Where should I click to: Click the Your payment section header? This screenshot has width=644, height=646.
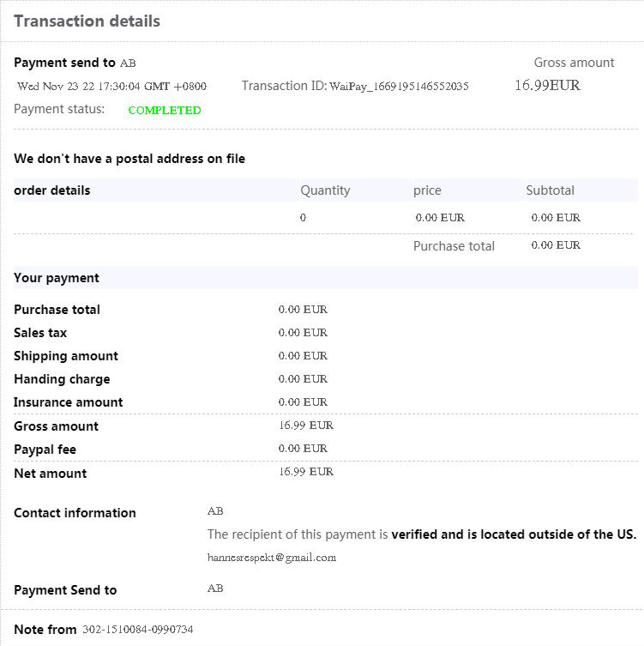(57, 278)
